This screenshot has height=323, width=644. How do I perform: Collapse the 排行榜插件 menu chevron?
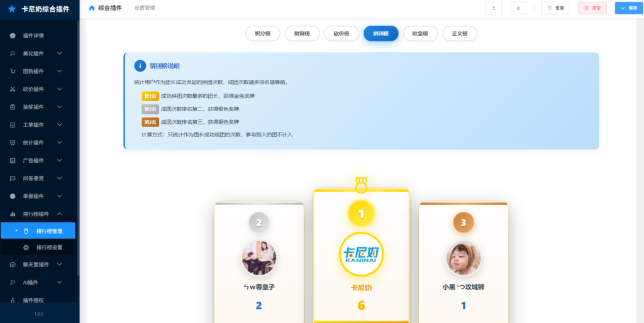pos(60,214)
